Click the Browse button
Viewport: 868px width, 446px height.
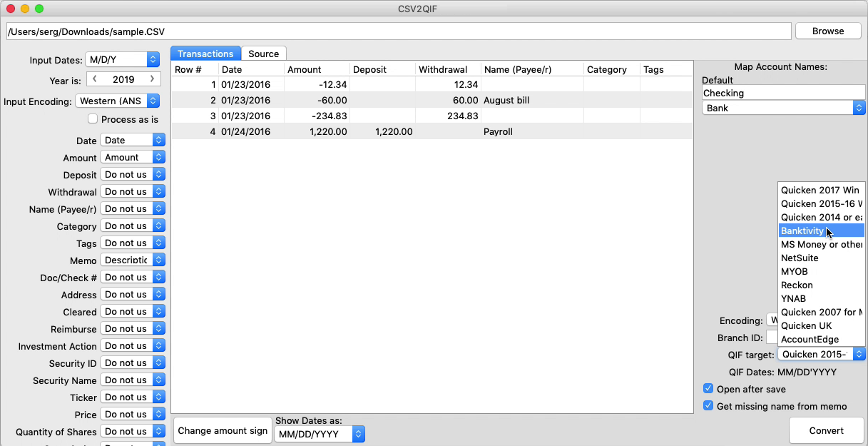point(828,31)
